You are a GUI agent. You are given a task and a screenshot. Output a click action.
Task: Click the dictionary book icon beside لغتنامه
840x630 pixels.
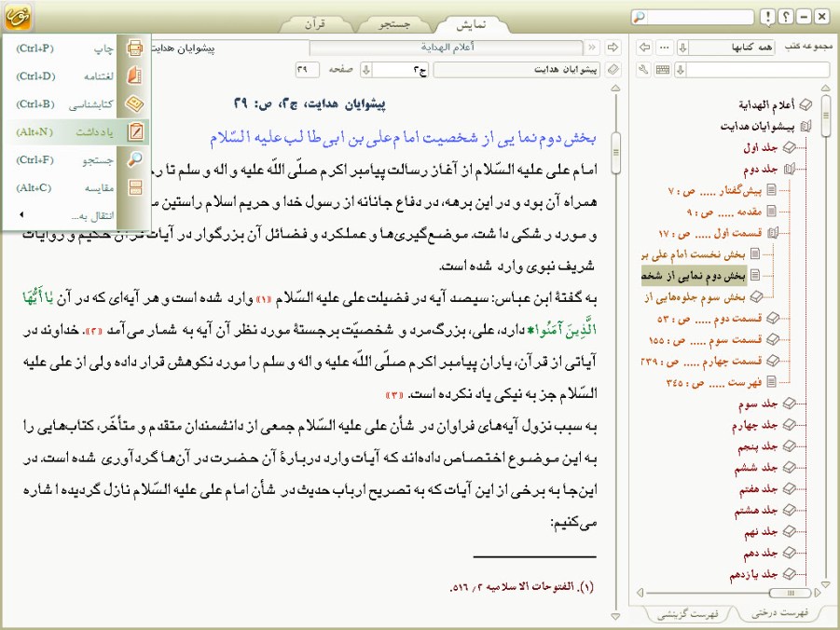point(134,75)
